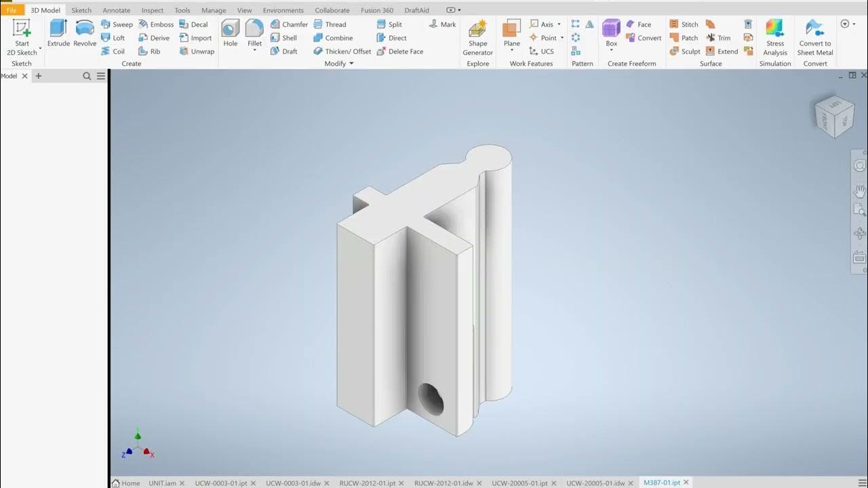868x488 pixels.
Task: Click the freeform Convert tool
Action: (x=643, y=38)
